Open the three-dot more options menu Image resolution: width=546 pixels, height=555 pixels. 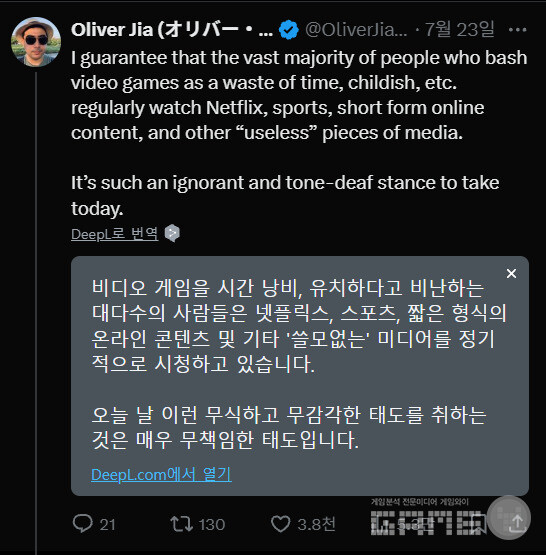[517, 30]
